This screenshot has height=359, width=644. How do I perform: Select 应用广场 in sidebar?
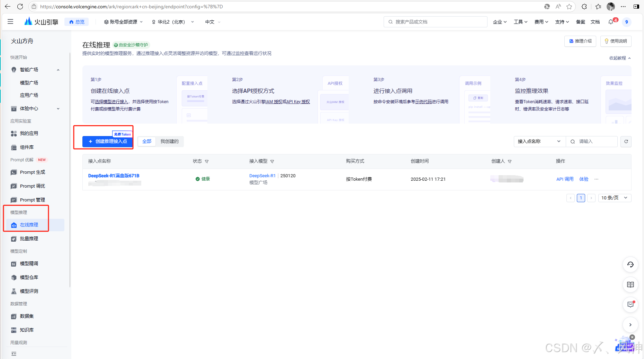[29, 95]
